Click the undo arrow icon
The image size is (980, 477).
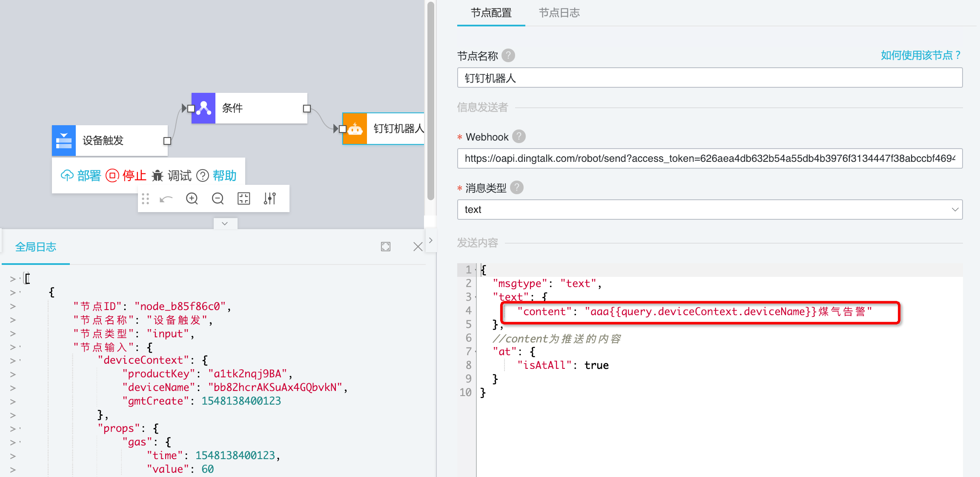(x=166, y=199)
